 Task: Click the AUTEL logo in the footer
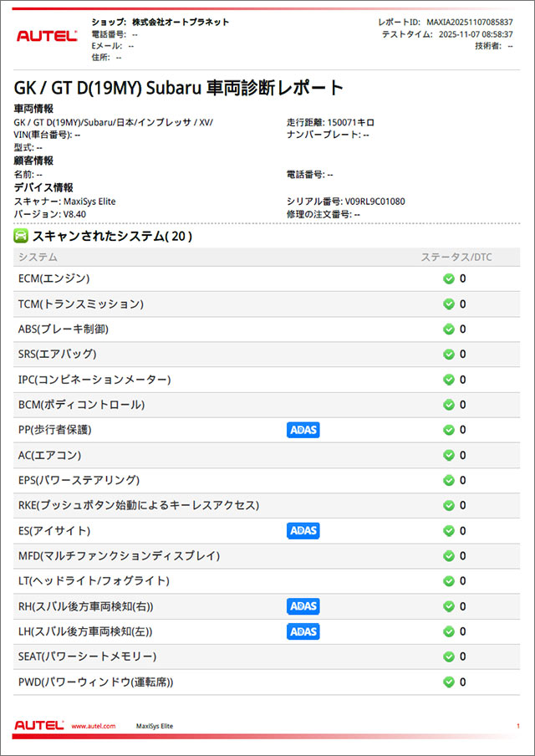point(40,725)
